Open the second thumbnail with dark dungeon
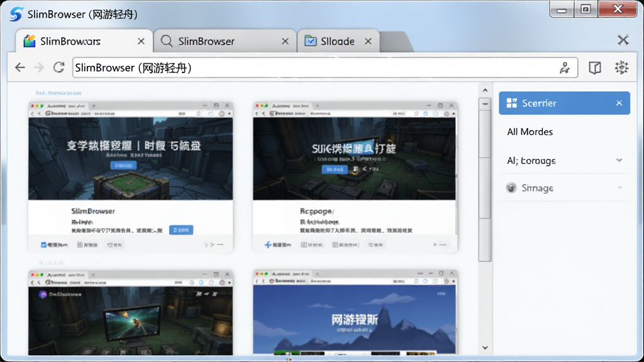 pos(354,158)
